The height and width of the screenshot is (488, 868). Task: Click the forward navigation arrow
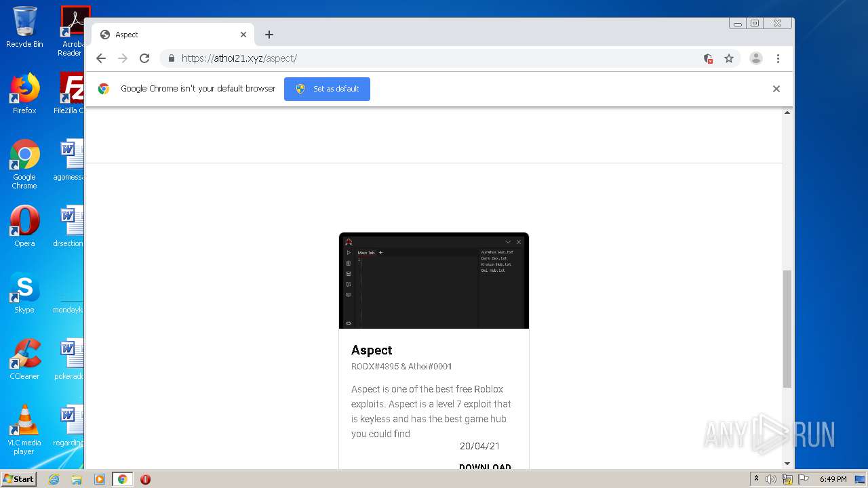(123, 58)
